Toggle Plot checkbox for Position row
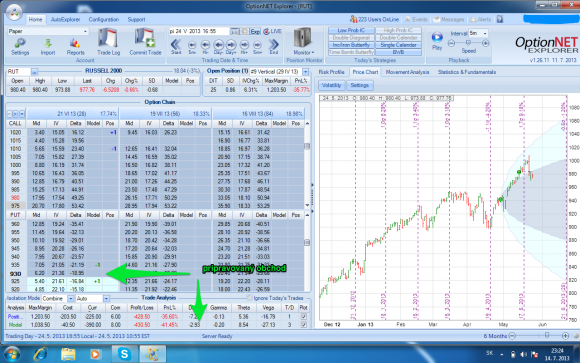Image resolution: width=580 pixels, height=363 pixels. [x=304, y=317]
